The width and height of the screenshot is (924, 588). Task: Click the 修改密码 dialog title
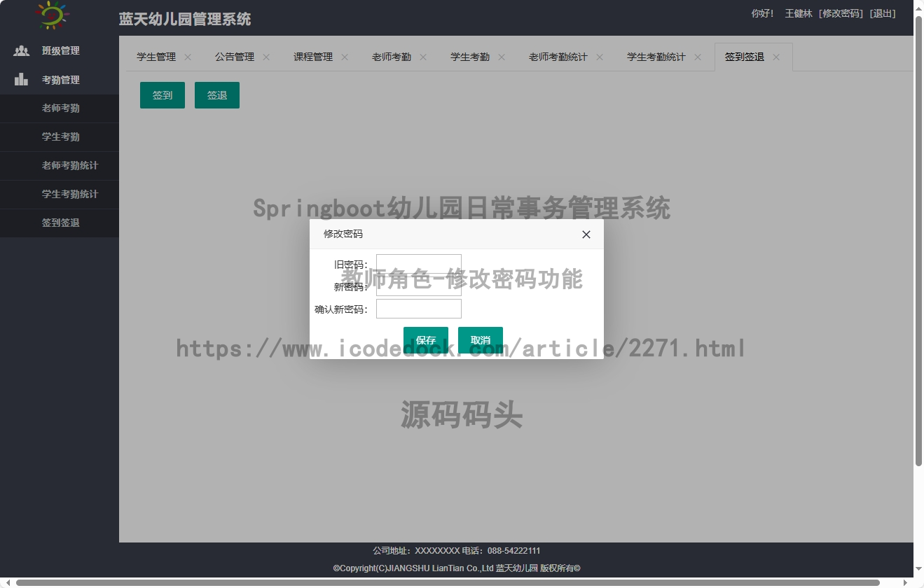(x=343, y=234)
